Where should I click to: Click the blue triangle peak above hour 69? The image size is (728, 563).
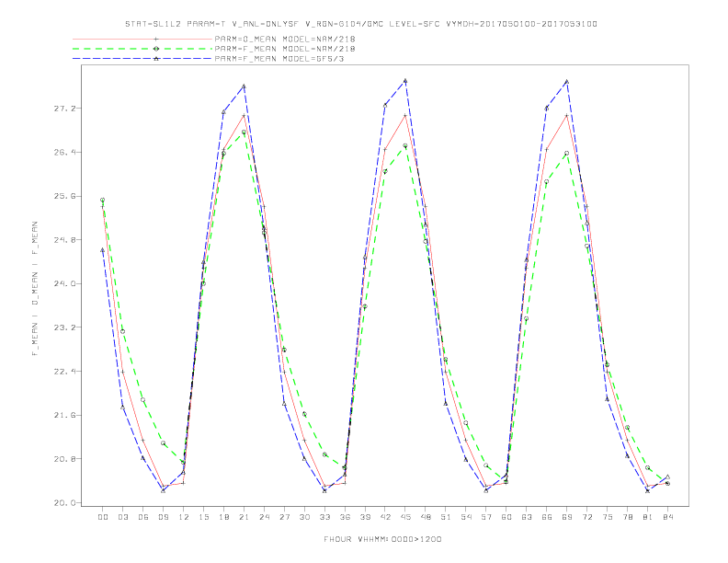[x=567, y=81]
